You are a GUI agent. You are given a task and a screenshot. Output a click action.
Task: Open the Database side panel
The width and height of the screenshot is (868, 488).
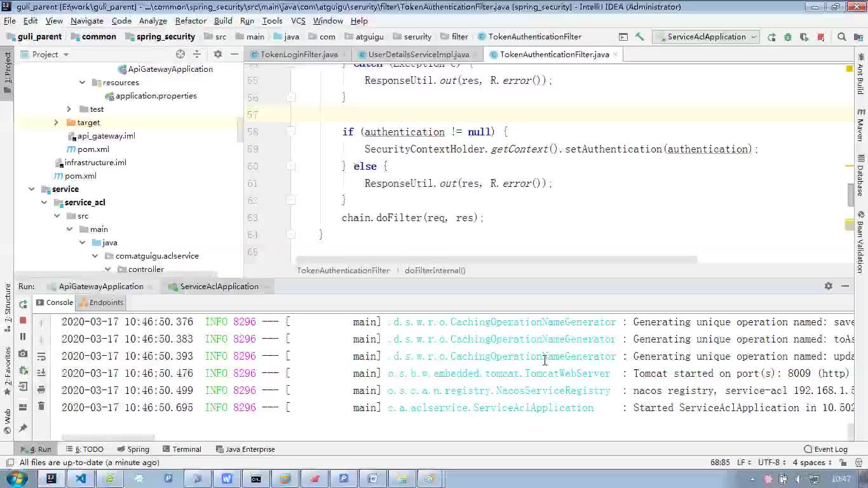point(861,176)
